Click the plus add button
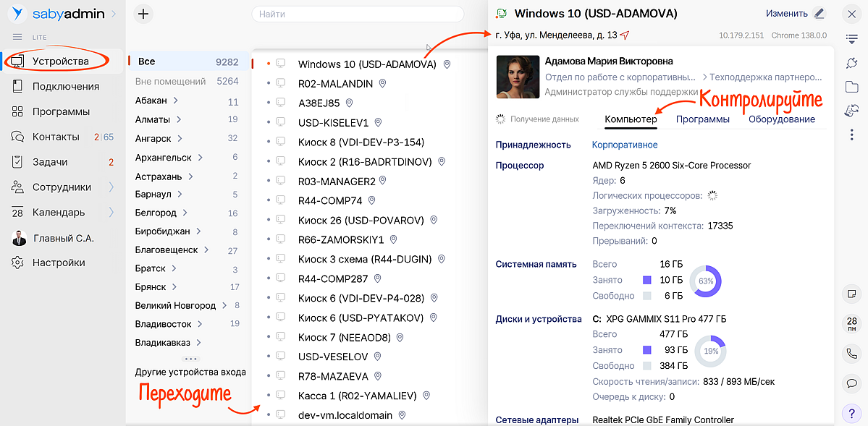This screenshot has height=426, width=868. [x=143, y=14]
